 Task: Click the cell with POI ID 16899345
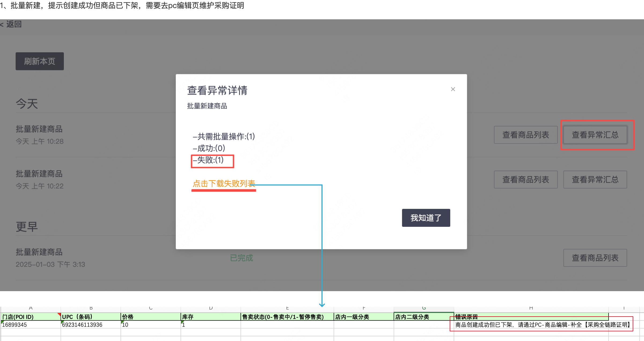pos(30,325)
